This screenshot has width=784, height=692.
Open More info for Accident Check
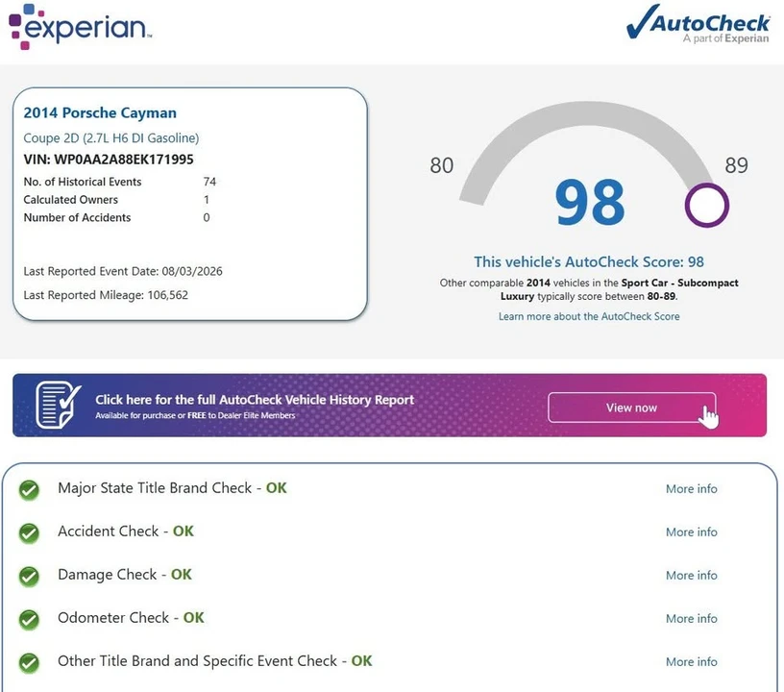click(692, 532)
